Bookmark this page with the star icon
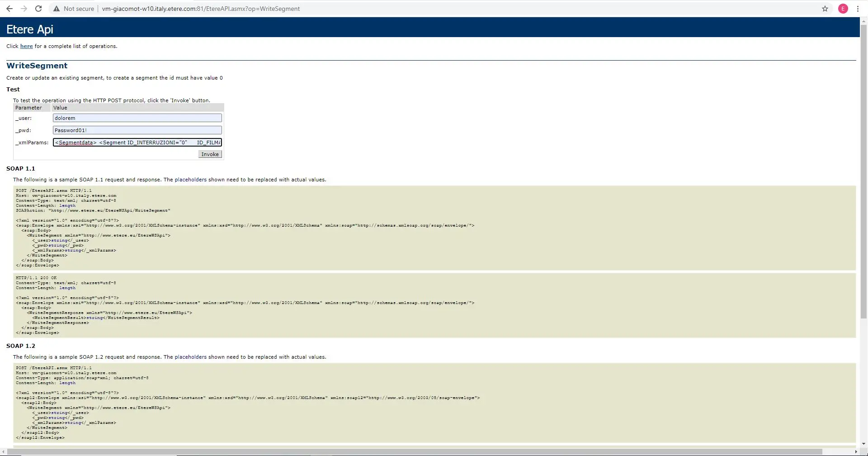868x456 pixels. tap(825, 9)
